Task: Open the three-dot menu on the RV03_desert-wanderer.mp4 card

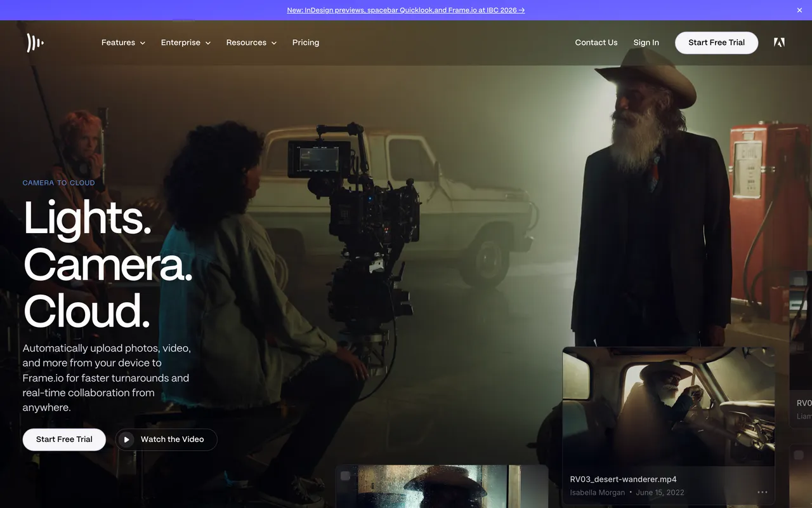Action: point(763,492)
